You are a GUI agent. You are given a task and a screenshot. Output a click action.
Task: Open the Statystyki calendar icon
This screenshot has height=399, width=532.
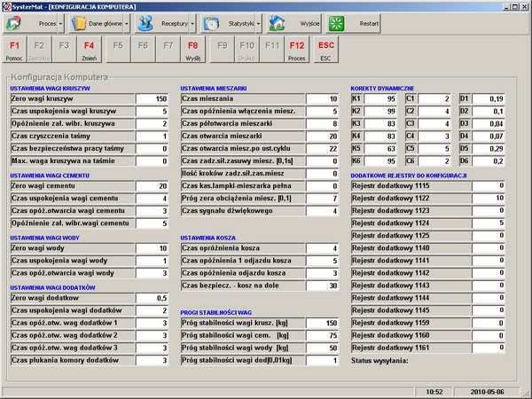coord(211,23)
